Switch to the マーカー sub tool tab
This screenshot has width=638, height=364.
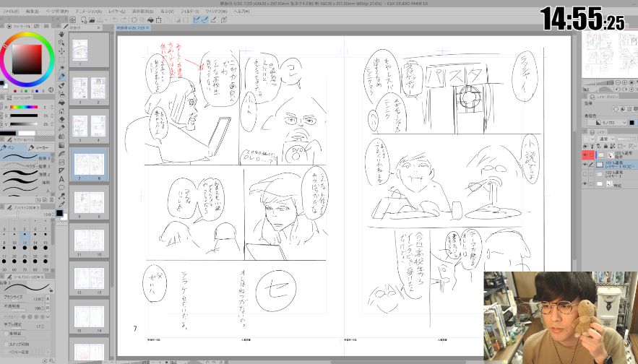click(39, 147)
